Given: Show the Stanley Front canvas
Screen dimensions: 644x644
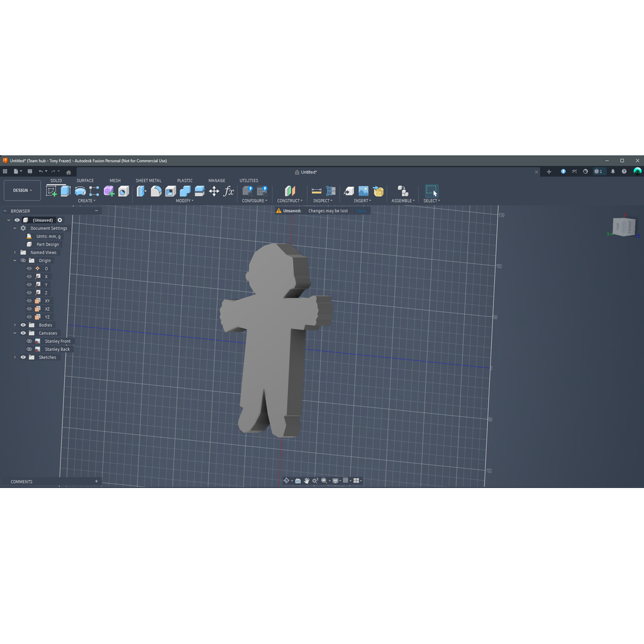Looking at the screenshot, I should click(x=29, y=341).
